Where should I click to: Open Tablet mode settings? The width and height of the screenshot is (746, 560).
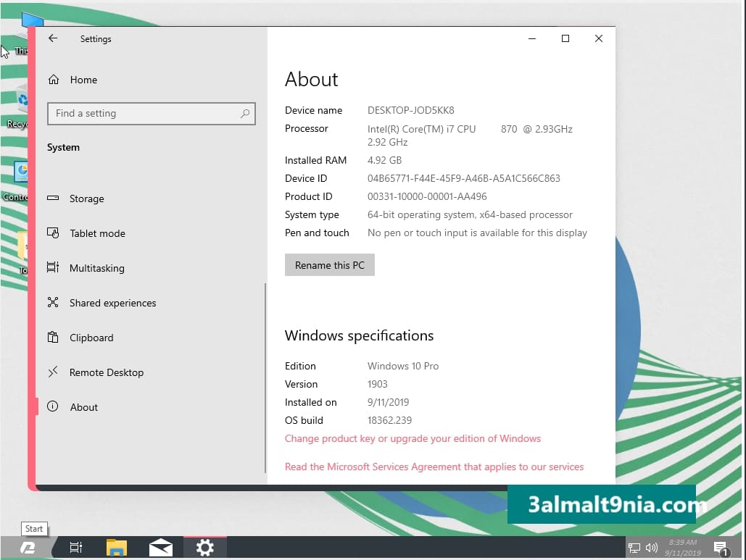[151, 233]
